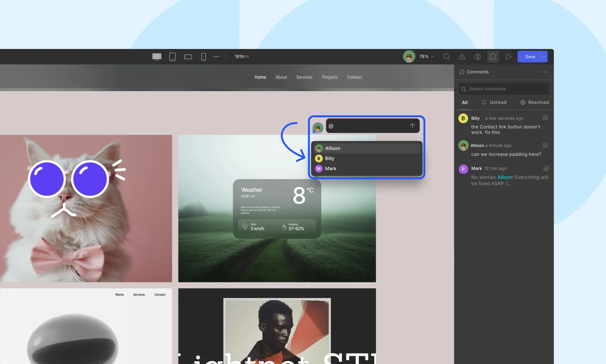Click the 8 °C temperature value
The width and height of the screenshot is (606, 364).
click(303, 195)
